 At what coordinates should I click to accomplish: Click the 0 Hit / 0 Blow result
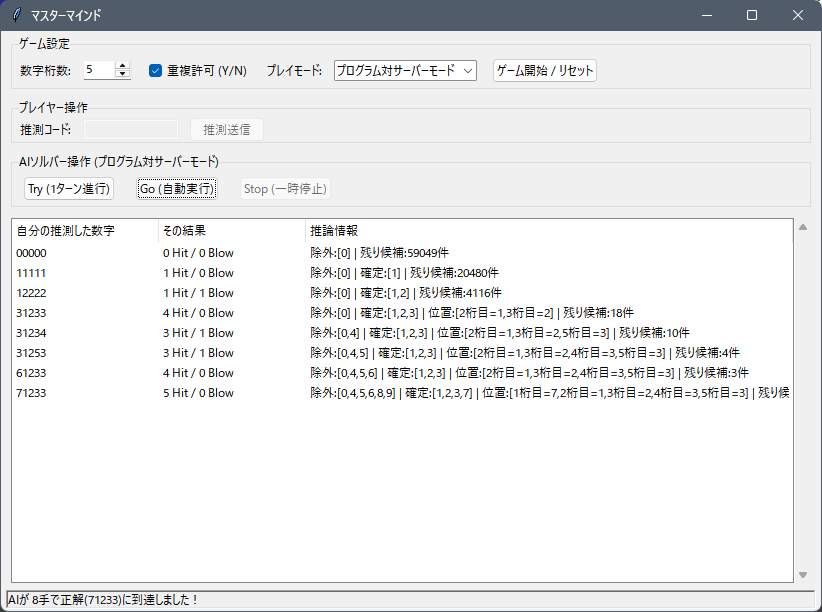198,253
